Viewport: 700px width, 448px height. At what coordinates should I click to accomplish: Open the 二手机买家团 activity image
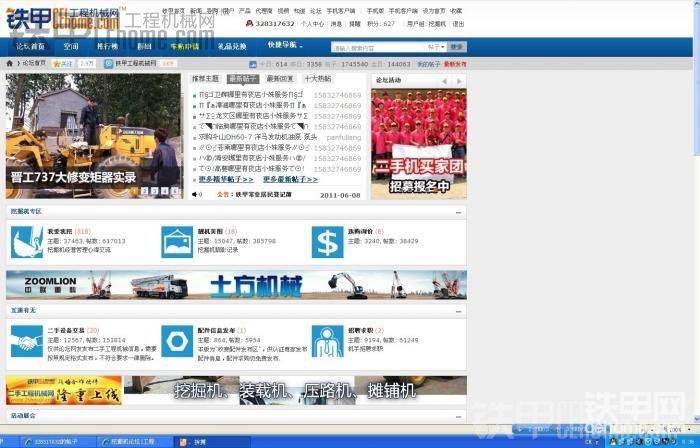click(419, 143)
